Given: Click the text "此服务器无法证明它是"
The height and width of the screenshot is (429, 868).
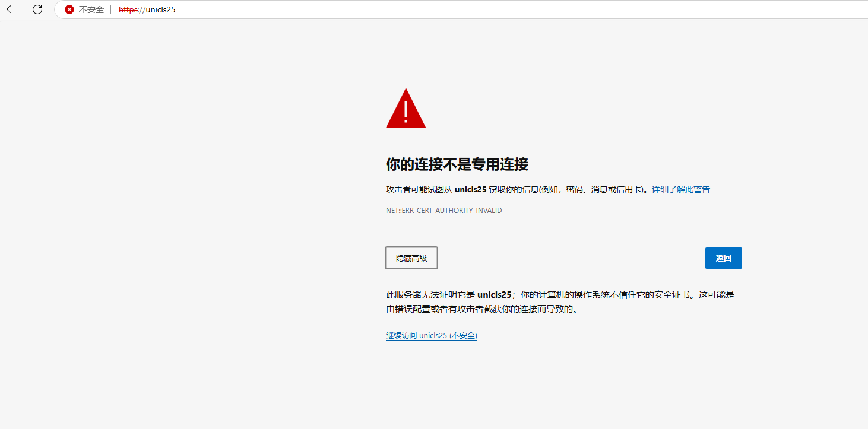Looking at the screenshot, I should click(x=430, y=295).
